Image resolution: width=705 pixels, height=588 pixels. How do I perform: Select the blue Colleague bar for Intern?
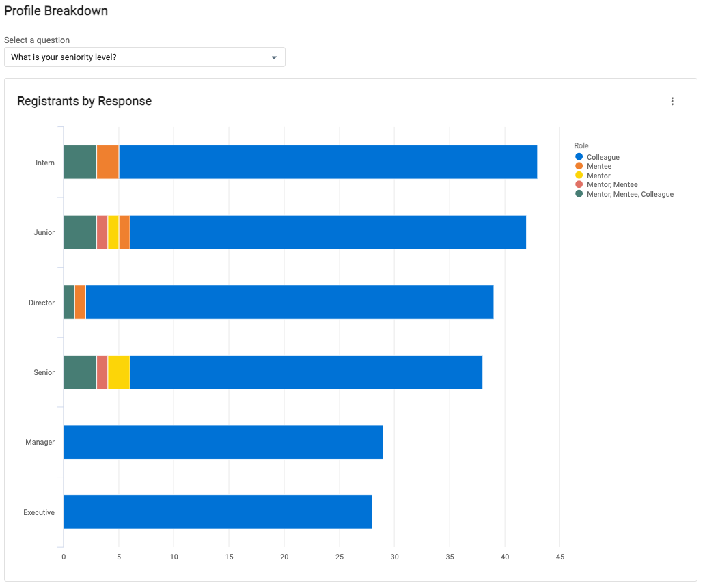coord(328,163)
